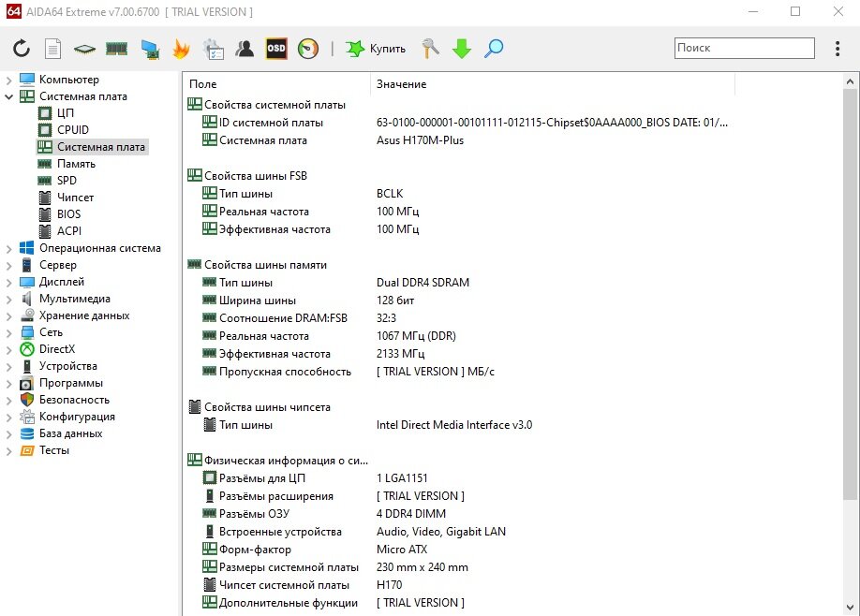Viewport: 860px width, 616px height.
Task: Select ЦП in the tree
Action: 66,113
